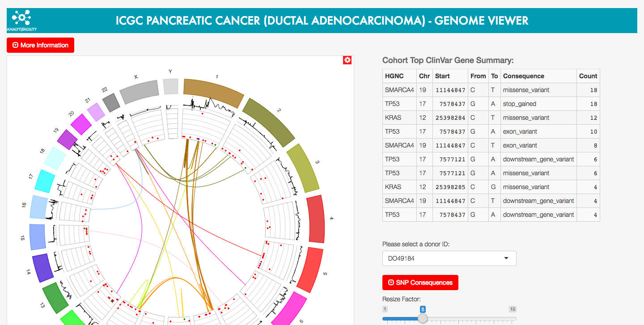Click the Resize Factor label
644x325 pixels.
tap(401, 299)
